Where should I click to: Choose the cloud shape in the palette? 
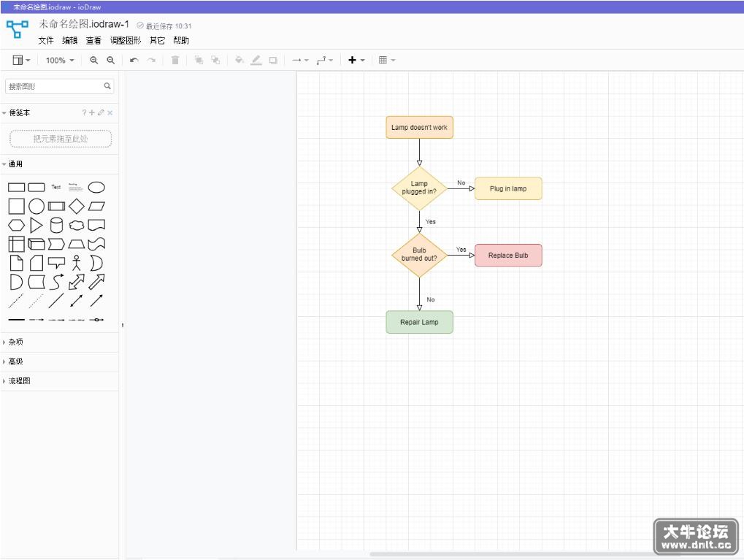click(77, 225)
